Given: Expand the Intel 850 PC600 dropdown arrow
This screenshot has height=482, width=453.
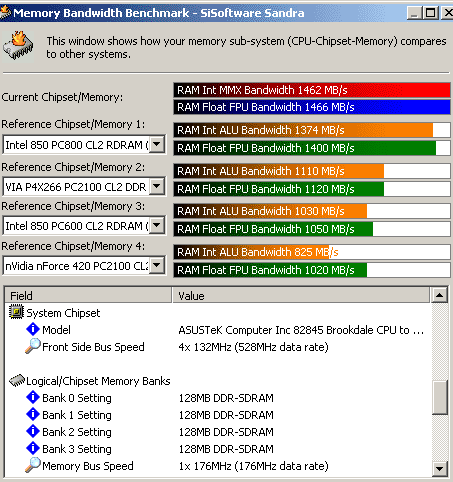Looking at the screenshot, I should (x=157, y=226).
